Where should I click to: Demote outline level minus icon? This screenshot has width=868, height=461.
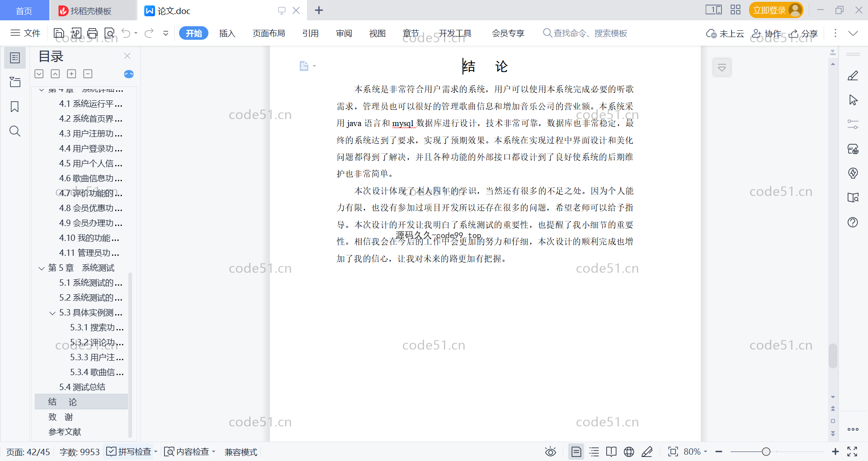(x=88, y=74)
